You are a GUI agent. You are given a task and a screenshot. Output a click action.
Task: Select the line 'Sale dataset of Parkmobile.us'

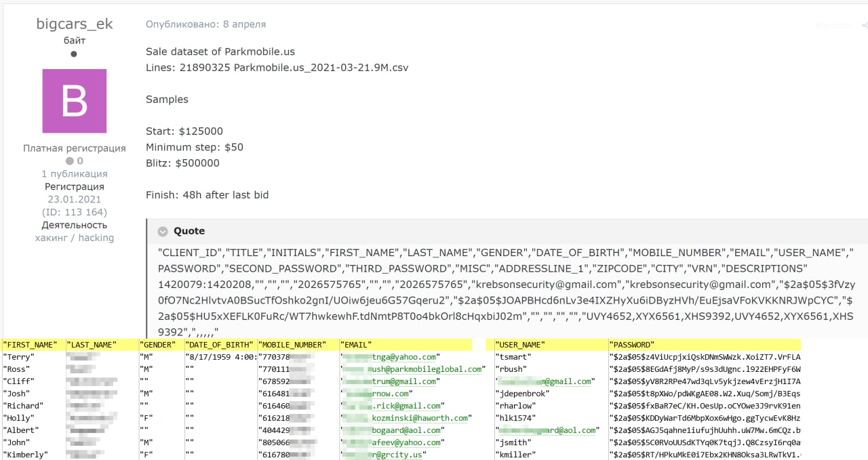click(220, 51)
